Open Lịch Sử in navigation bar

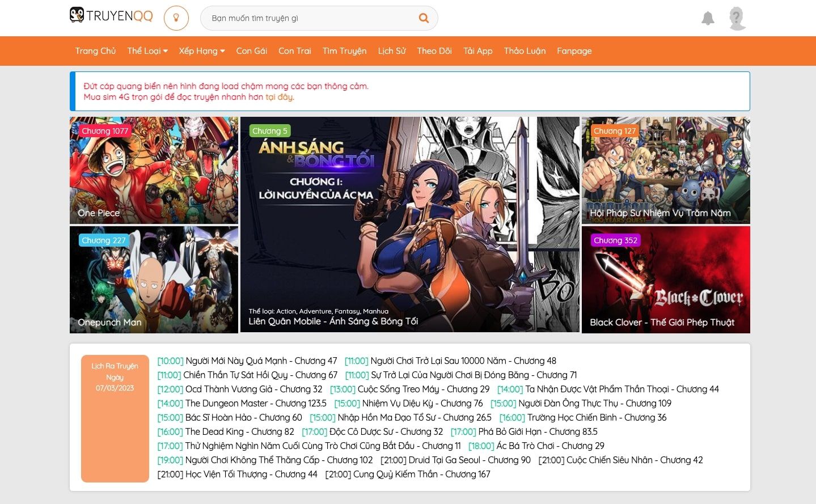(392, 51)
